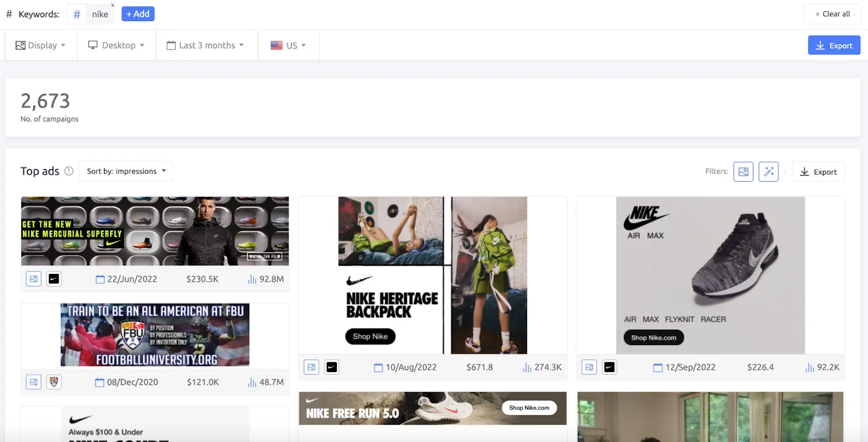Toggle the image ads filter

coord(743,171)
